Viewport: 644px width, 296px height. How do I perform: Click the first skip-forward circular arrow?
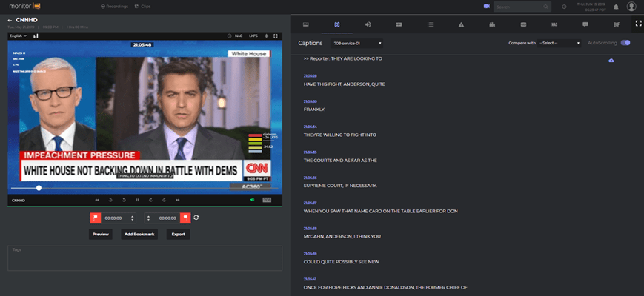[x=150, y=200]
